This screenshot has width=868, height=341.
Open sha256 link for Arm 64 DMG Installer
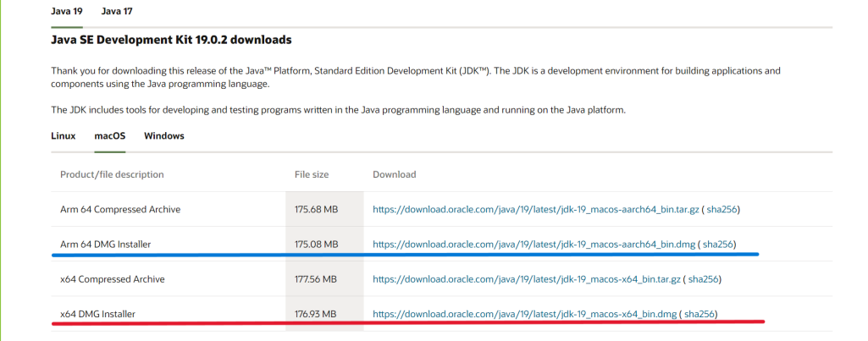[x=717, y=245]
